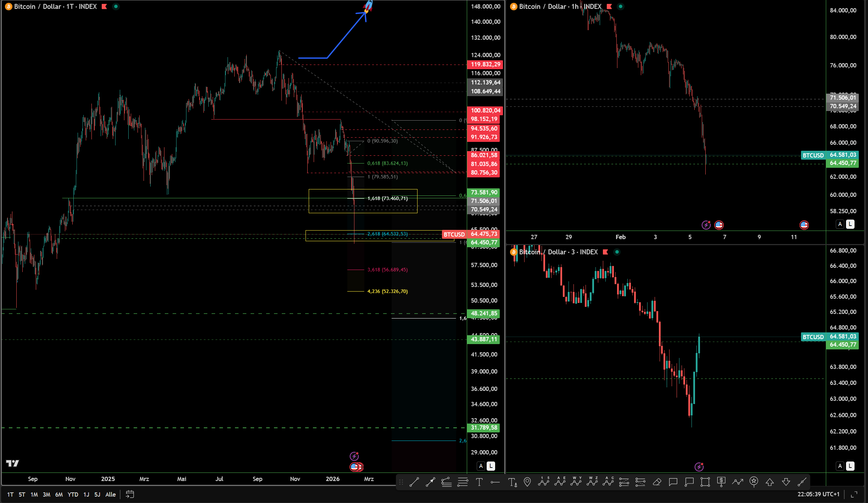This screenshot has width=868, height=503.
Task: Select the Arrow Up marker tool
Action: click(769, 482)
